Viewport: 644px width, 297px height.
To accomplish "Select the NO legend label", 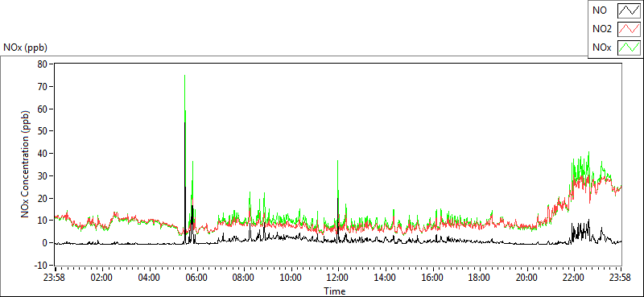I will (x=600, y=10).
